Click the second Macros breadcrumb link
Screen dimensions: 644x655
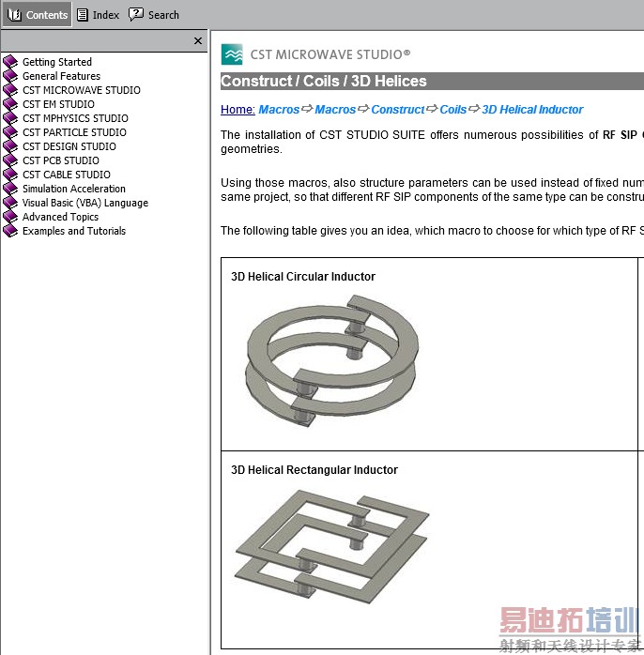335,110
